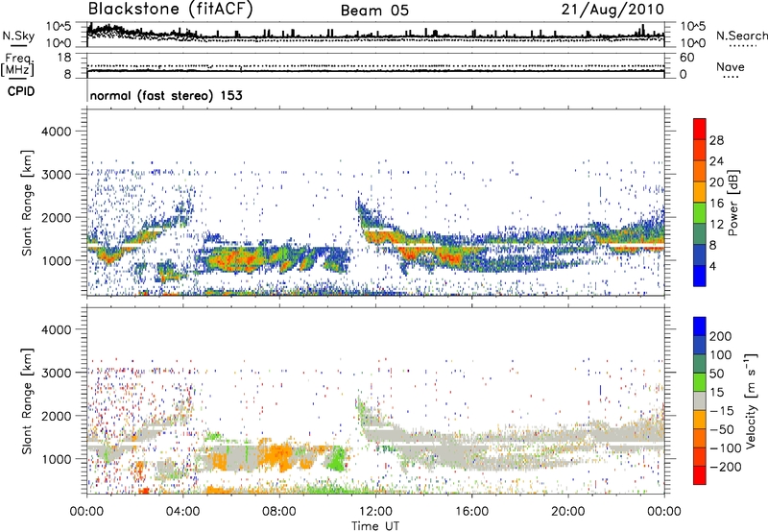Pick the Velocity segment between -100 and -50
This screenshot has width=768, height=532.
[700, 438]
